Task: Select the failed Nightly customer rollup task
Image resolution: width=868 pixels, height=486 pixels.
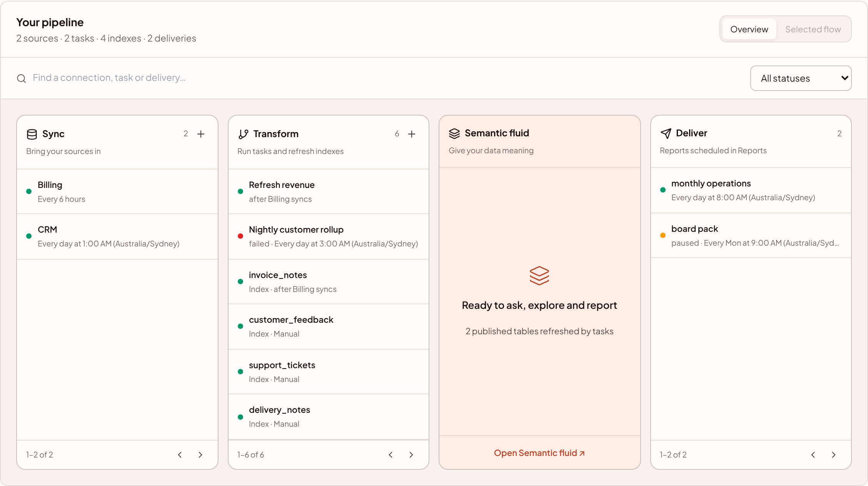Action: click(329, 236)
